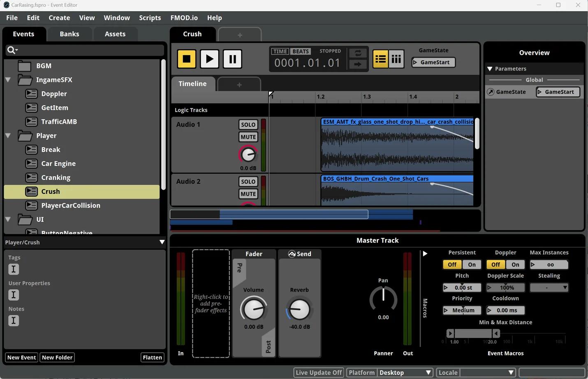The image size is (588, 379).
Task: Switch to the Banks tab
Action: click(x=69, y=34)
